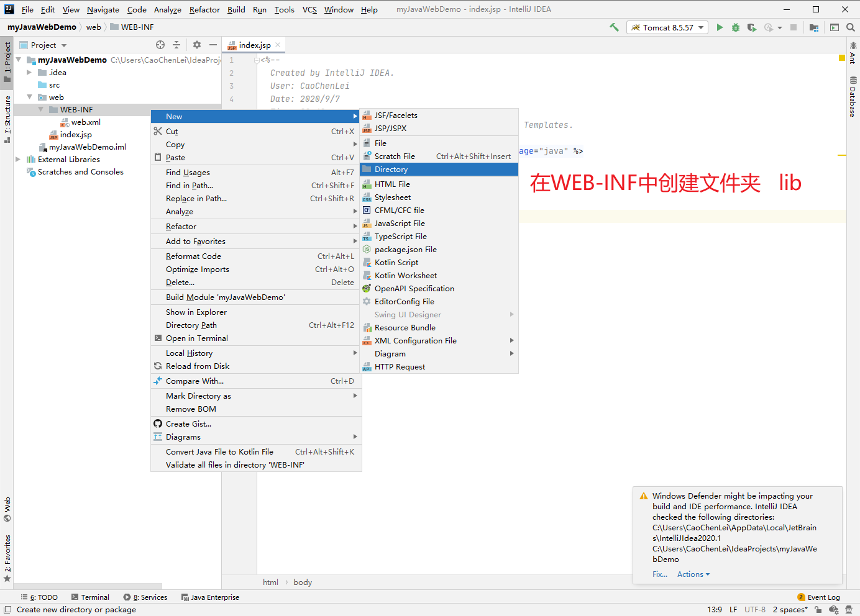Hide Project panel minus icon
Screen dimensions: 860x616
pyautogui.click(x=213, y=45)
